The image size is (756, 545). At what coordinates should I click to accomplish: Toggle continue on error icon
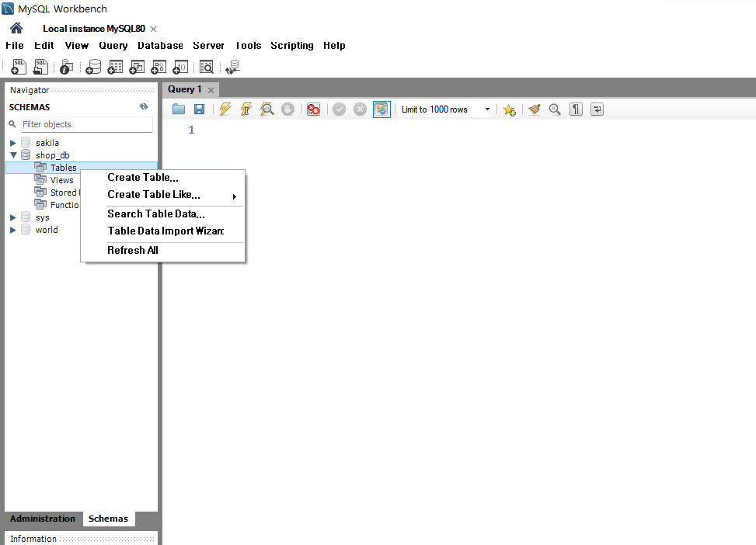point(313,109)
